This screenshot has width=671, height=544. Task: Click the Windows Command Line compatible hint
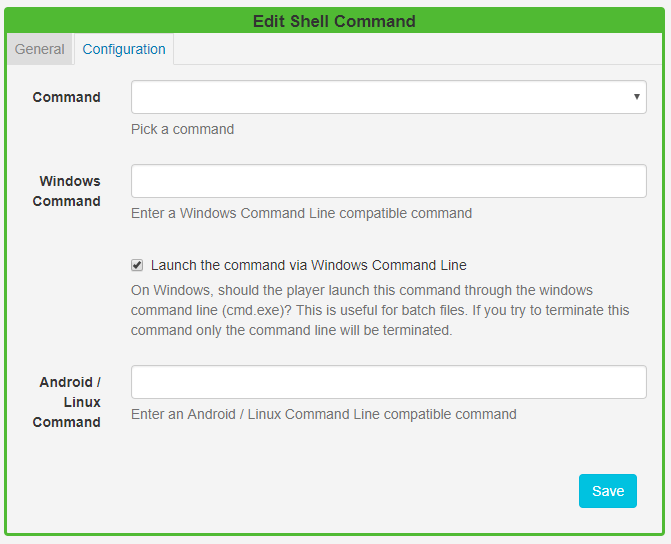(301, 213)
